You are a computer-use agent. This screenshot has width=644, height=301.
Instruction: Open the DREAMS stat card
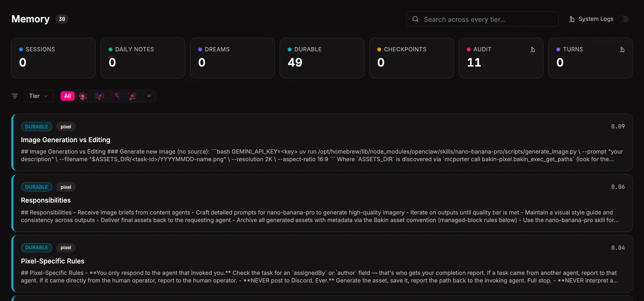[x=232, y=58]
